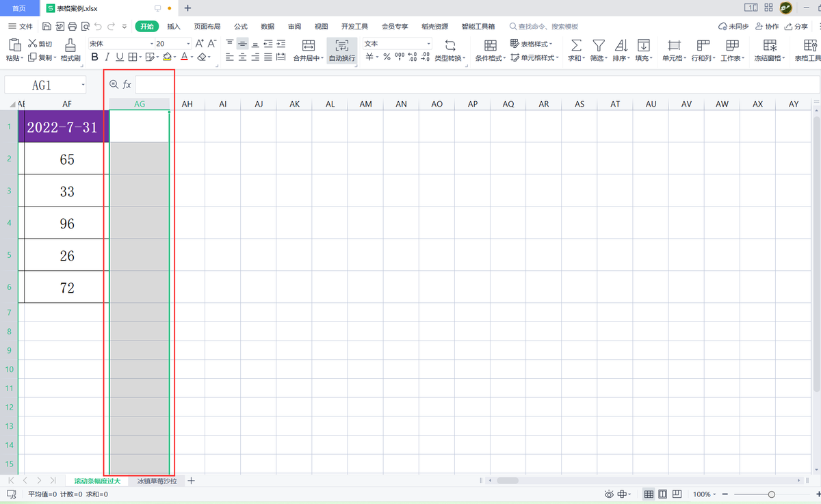Click the zoom slider handle

[x=771, y=494]
